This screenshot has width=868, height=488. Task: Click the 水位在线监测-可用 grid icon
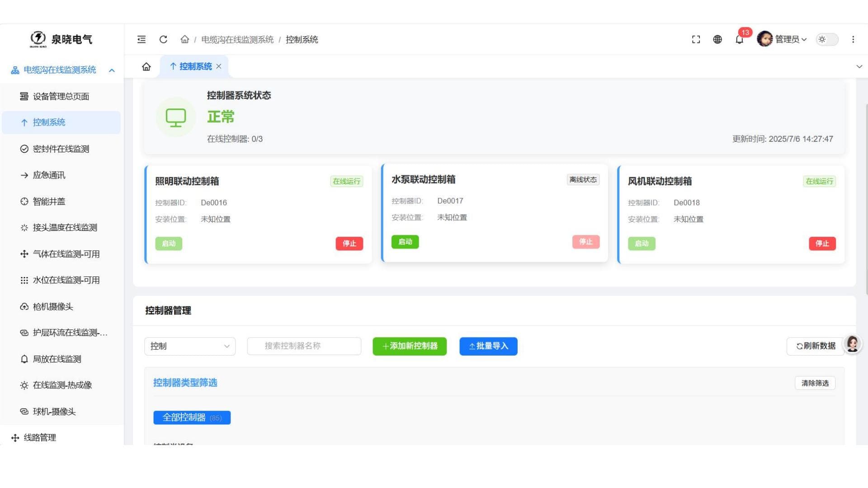click(24, 280)
